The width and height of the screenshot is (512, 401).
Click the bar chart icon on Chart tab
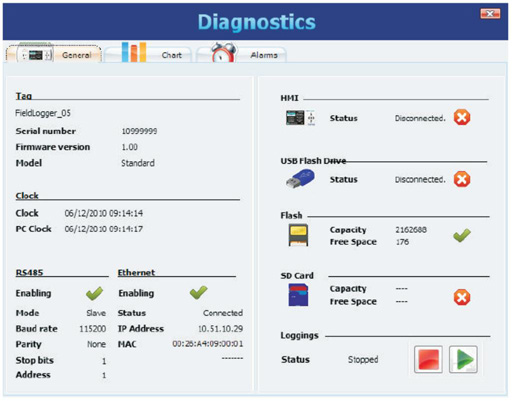click(x=134, y=52)
